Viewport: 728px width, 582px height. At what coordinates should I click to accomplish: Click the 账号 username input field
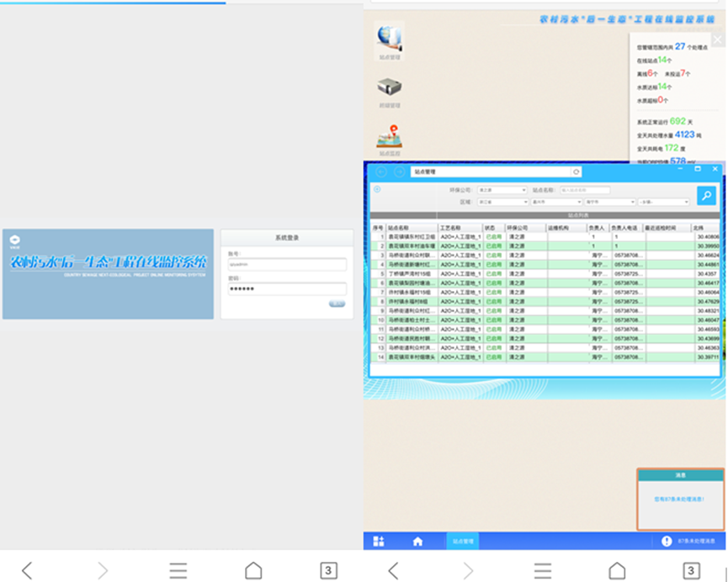[287, 265]
